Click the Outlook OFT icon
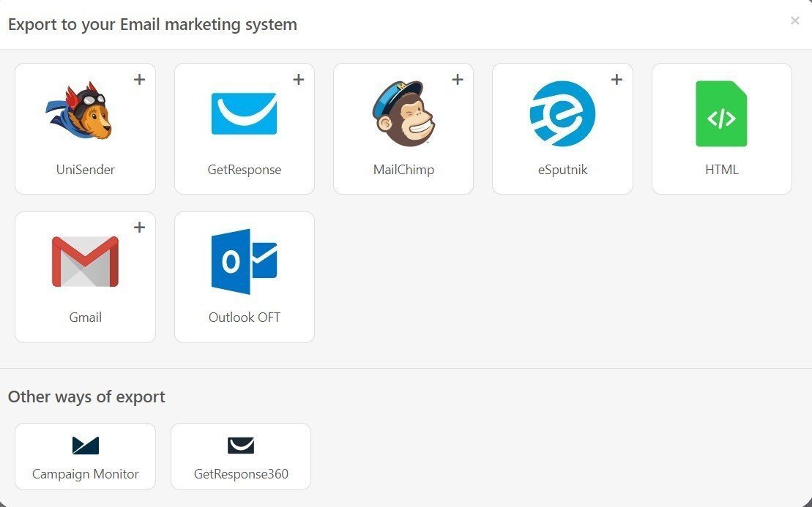 point(244,261)
